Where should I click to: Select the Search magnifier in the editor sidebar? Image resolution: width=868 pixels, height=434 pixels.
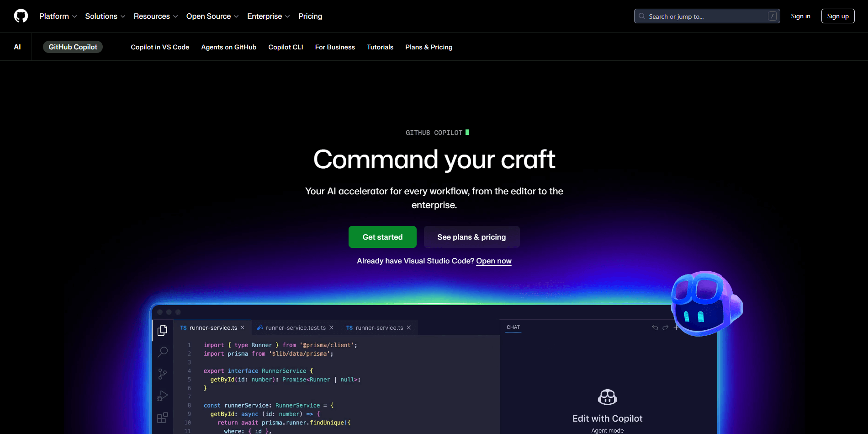coord(162,352)
